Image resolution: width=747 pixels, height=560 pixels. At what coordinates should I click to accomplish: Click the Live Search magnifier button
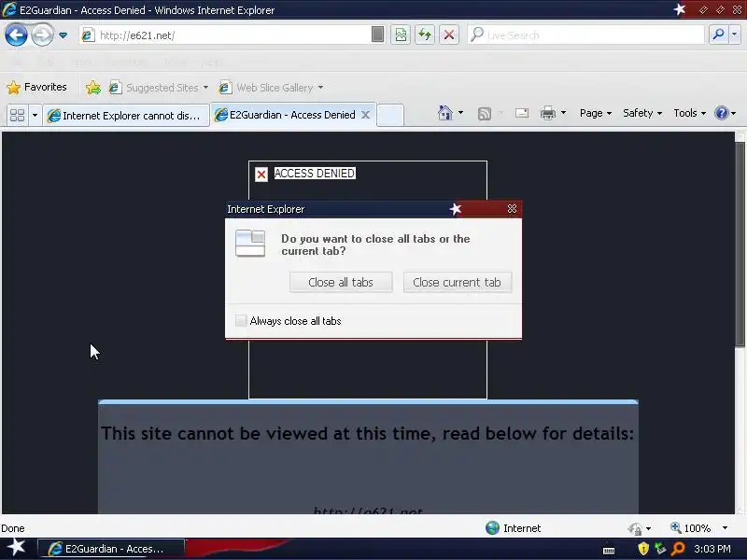(718, 35)
